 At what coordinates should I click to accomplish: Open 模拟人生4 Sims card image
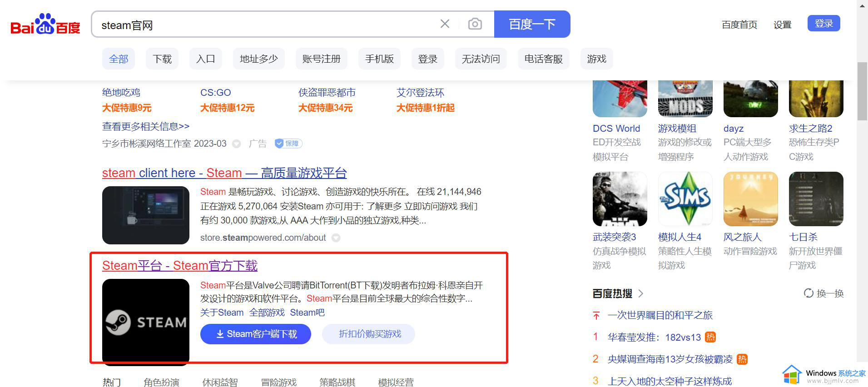point(685,199)
